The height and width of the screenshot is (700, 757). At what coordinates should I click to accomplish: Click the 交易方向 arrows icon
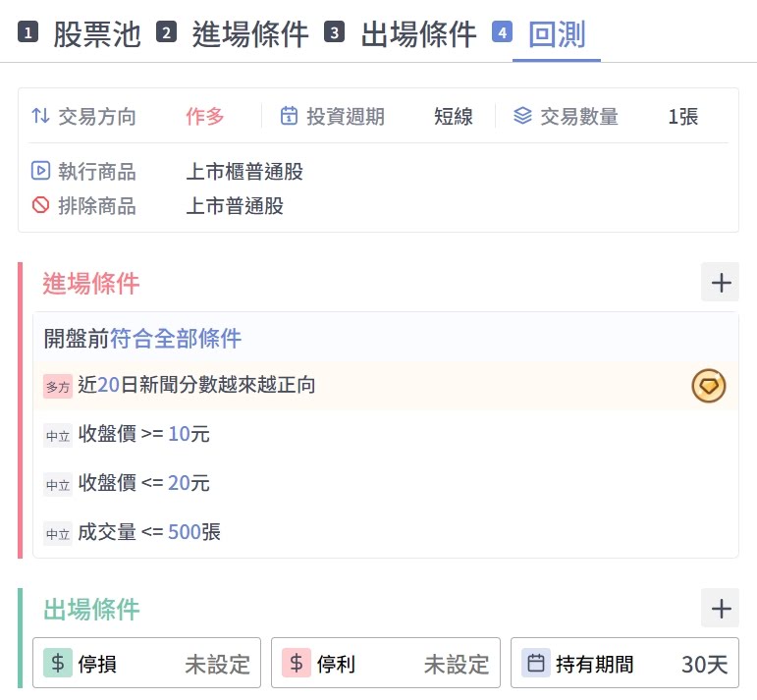click(40, 116)
